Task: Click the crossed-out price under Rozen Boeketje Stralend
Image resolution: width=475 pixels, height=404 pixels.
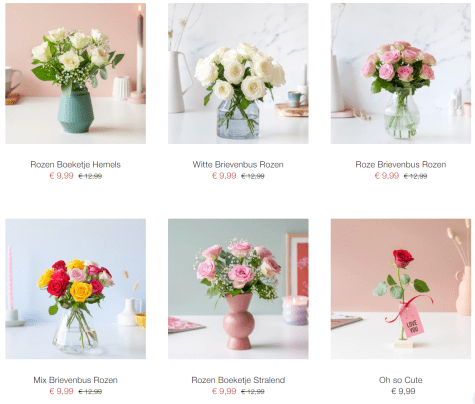Action: point(253,391)
